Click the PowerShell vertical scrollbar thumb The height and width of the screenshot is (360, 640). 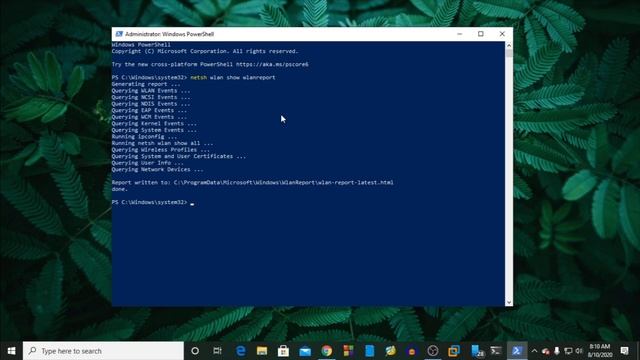509,53
